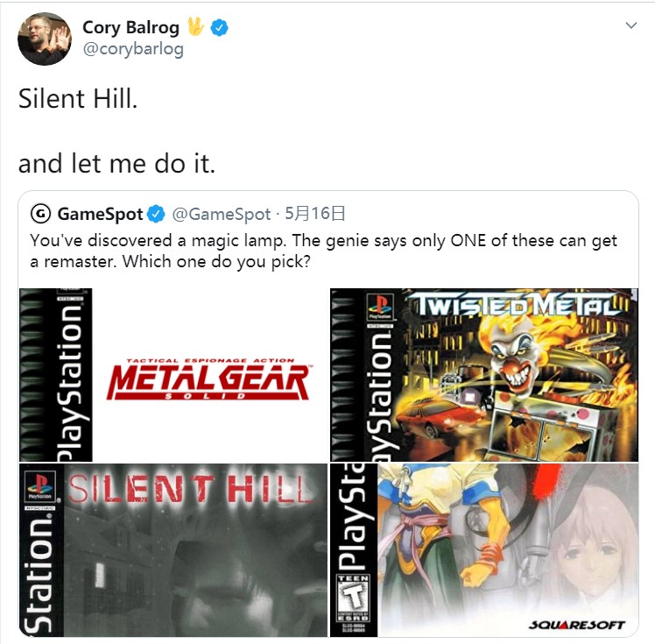
Task: Click the 5月16日 tweet date
Action: [315, 214]
